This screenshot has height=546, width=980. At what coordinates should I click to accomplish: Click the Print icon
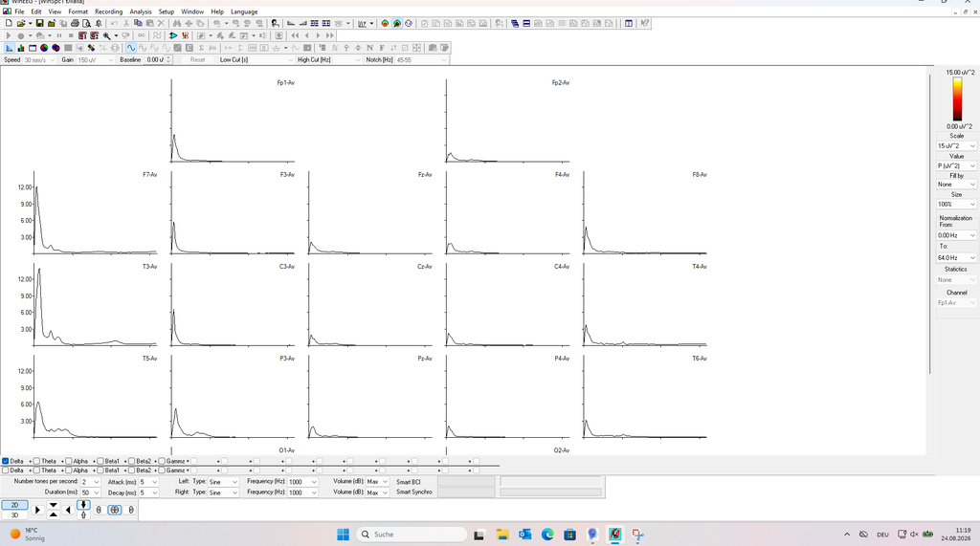click(x=75, y=23)
